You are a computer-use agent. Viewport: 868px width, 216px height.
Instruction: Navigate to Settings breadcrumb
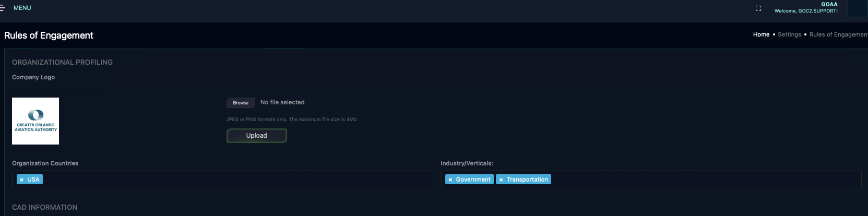coord(789,34)
